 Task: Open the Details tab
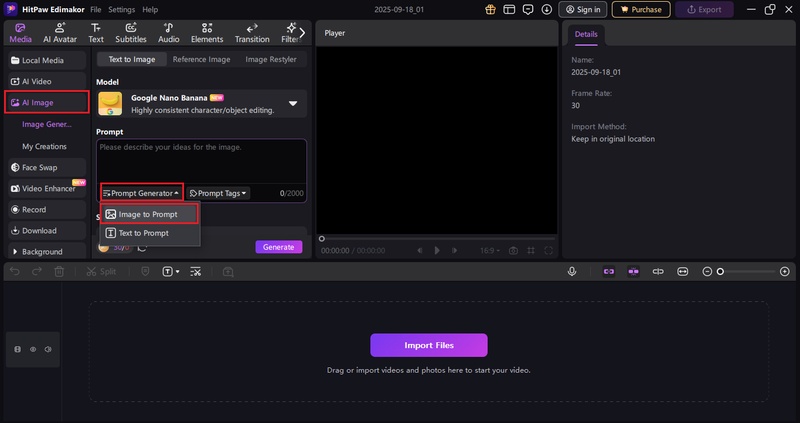[586, 34]
